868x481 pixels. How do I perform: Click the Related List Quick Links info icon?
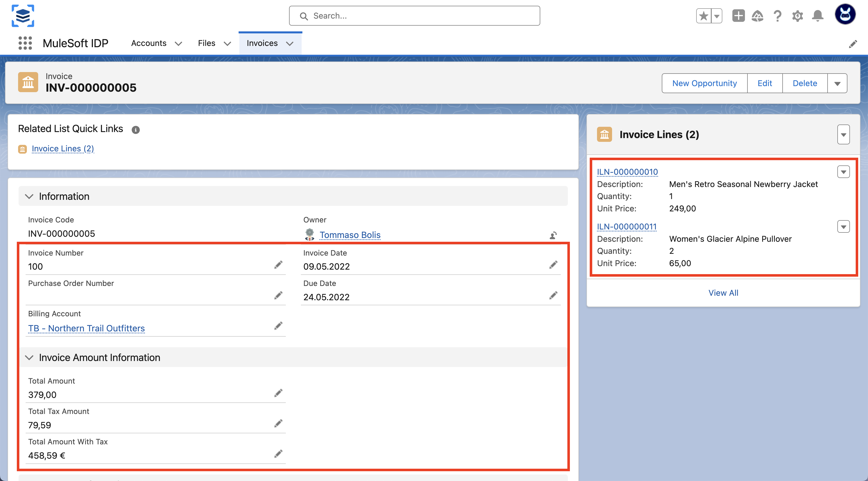pos(135,130)
